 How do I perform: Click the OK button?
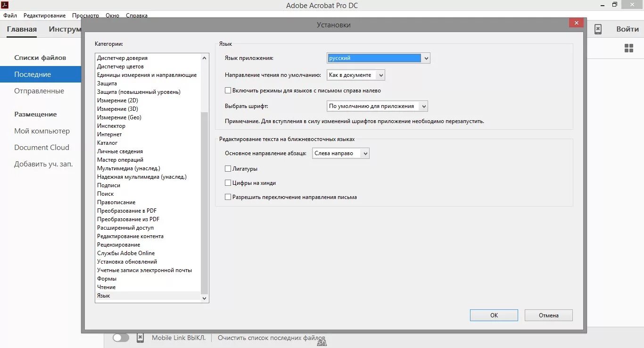click(x=494, y=315)
